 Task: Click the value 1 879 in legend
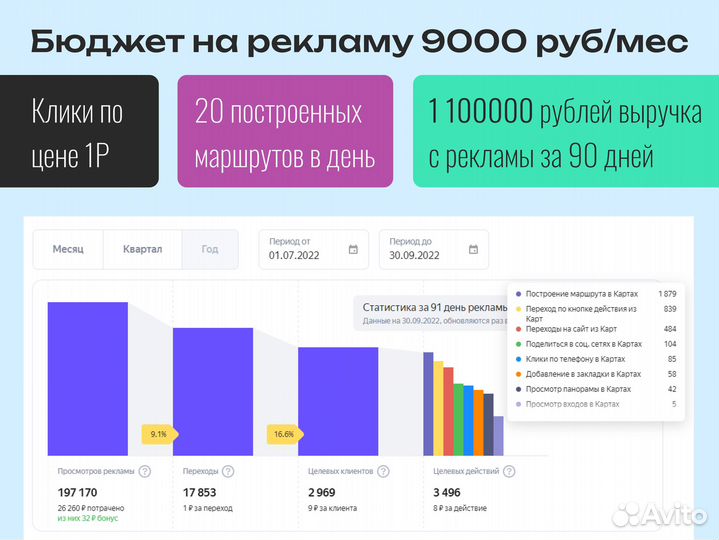(x=667, y=294)
